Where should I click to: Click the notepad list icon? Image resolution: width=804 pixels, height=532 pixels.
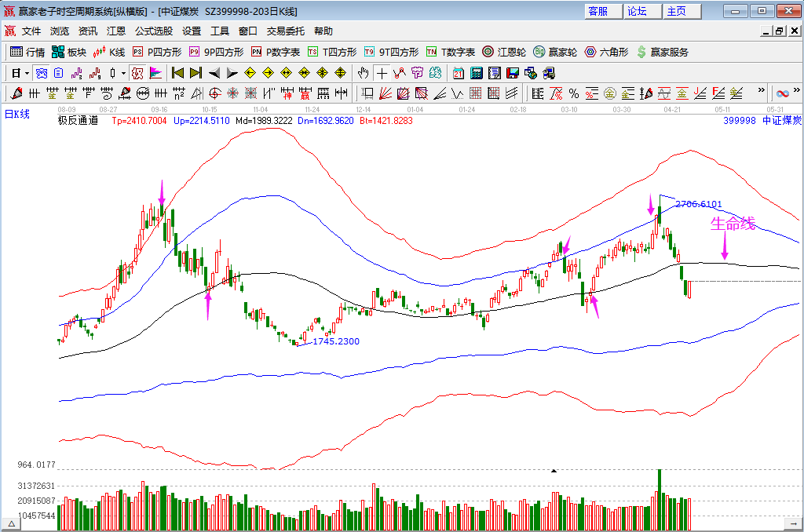pyautogui.click(x=495, y=73)
